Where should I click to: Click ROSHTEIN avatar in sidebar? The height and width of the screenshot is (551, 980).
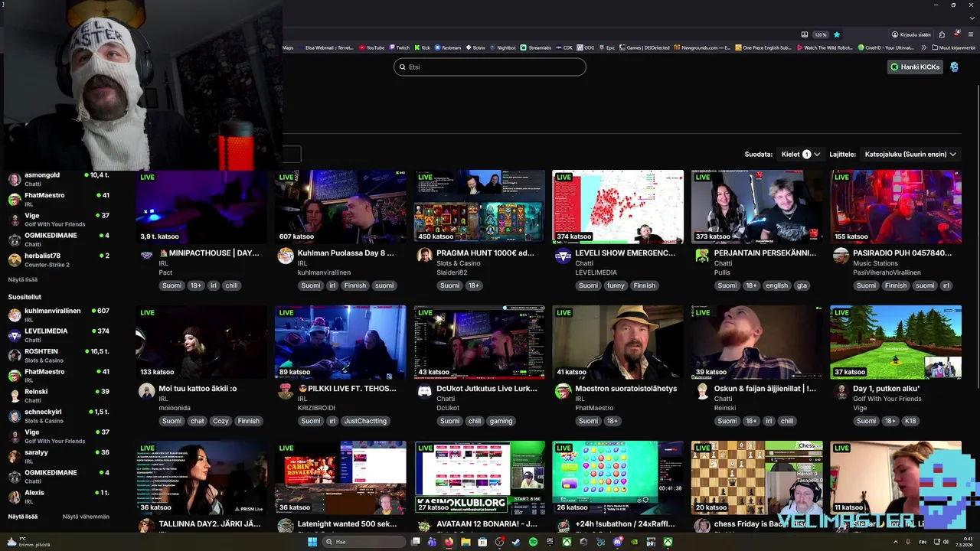[15, 356]
